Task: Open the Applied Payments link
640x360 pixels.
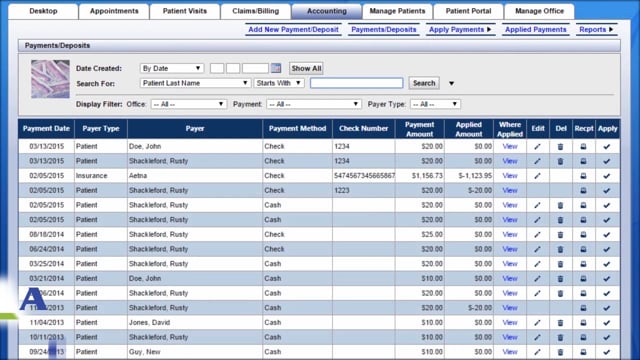Action: point(536,29)
